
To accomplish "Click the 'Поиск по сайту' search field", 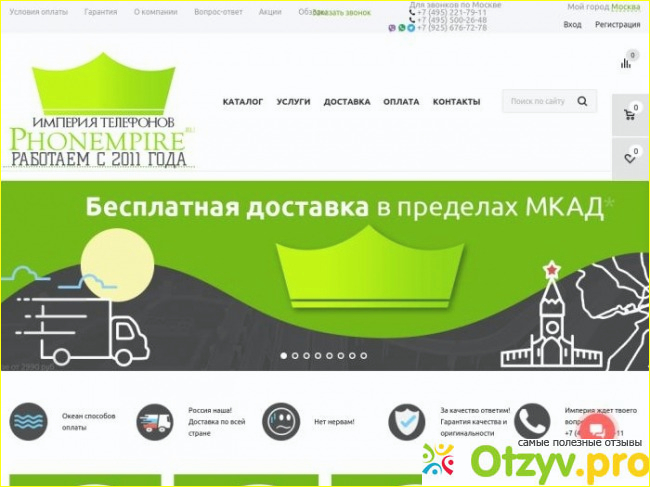I will point(538,101).
